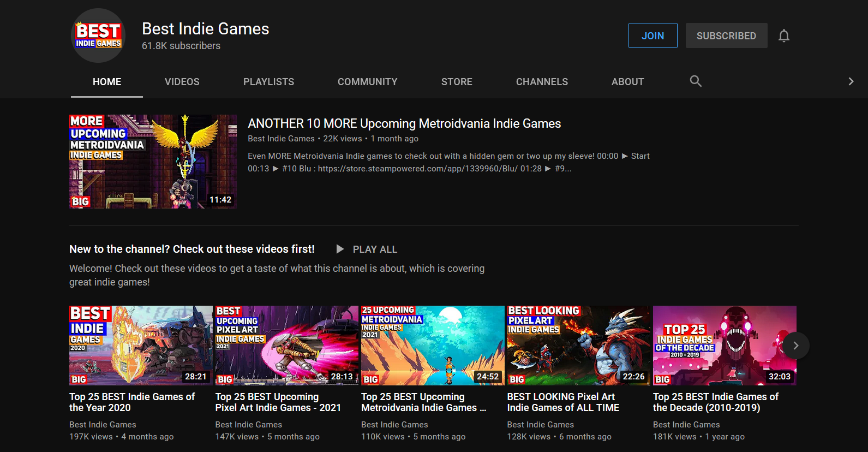This screenshot has width=868, height=452.
Task: Toggle the Subscribed button
Action: 726,35
